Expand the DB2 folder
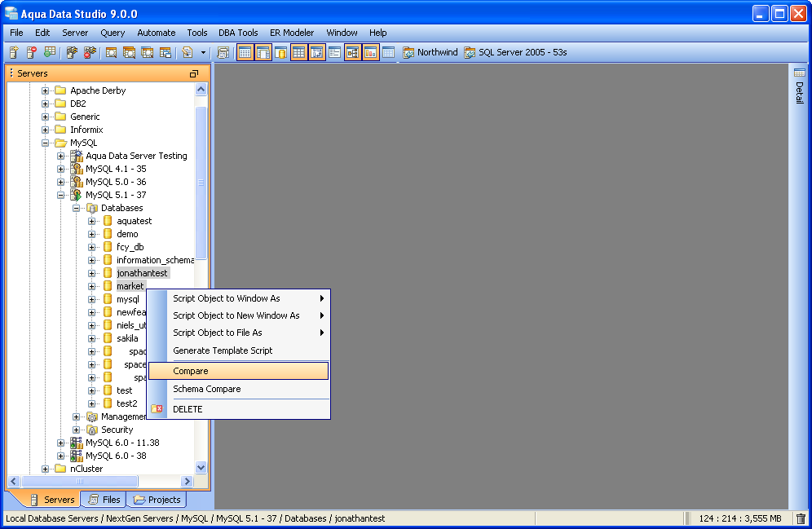 [x=45, y=104]
